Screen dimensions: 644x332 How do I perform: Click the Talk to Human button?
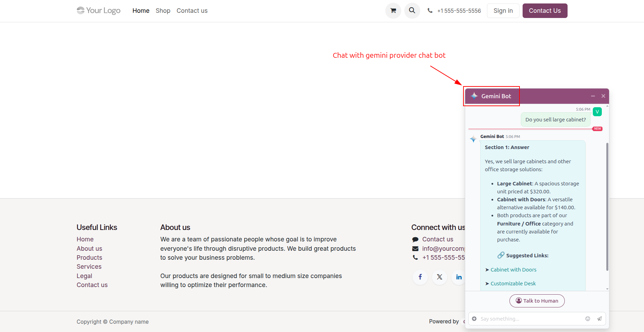point(537,301)
